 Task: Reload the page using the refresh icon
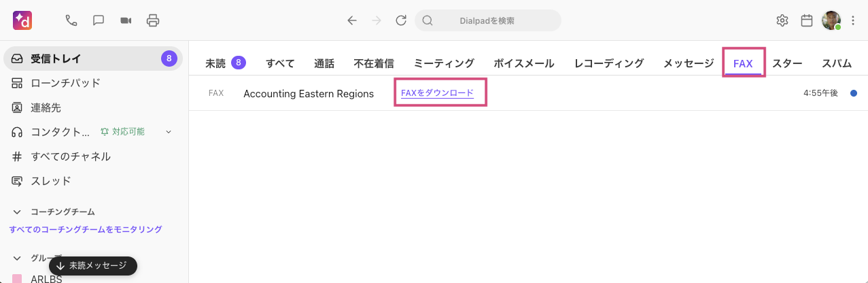401,20
